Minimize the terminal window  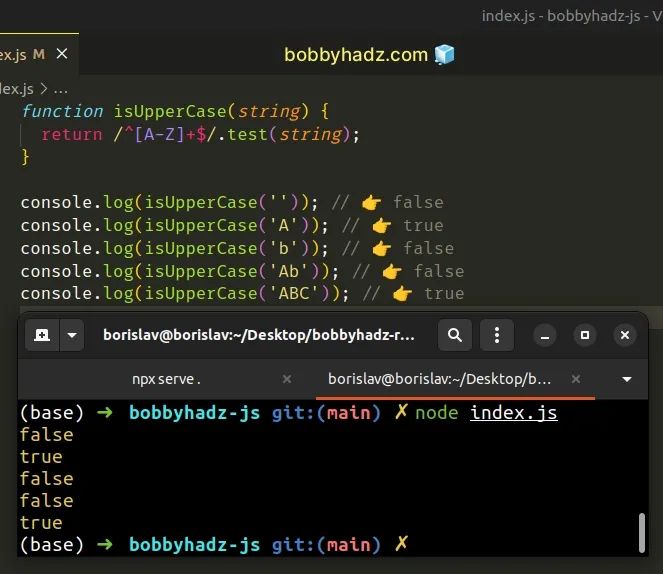click(x=545, y=335)
